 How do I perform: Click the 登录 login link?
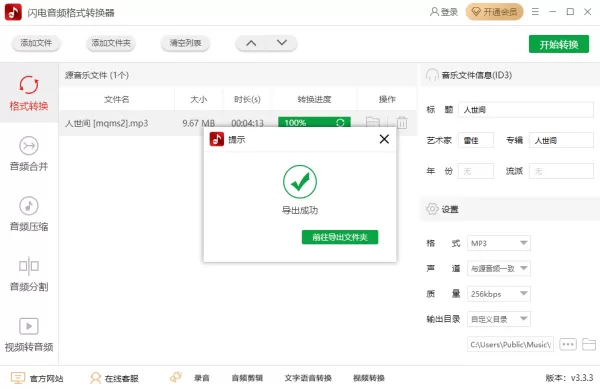click(x=444, y=12)
